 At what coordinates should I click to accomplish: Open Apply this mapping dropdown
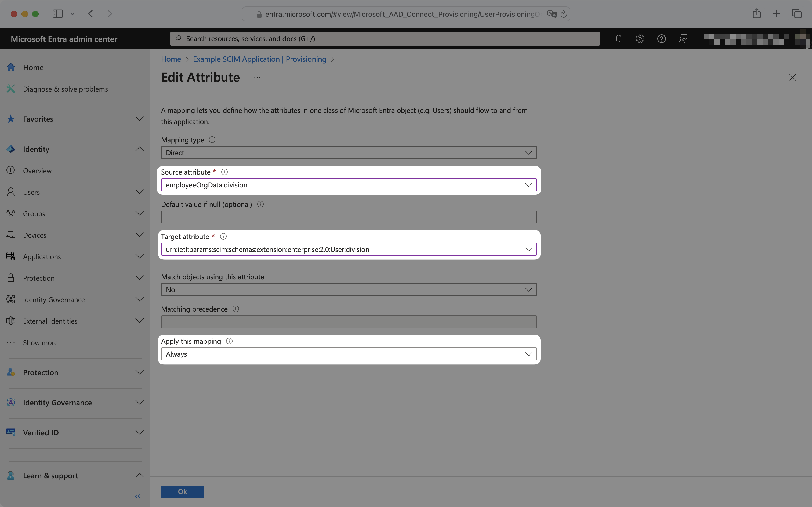[x=349, y=354]
